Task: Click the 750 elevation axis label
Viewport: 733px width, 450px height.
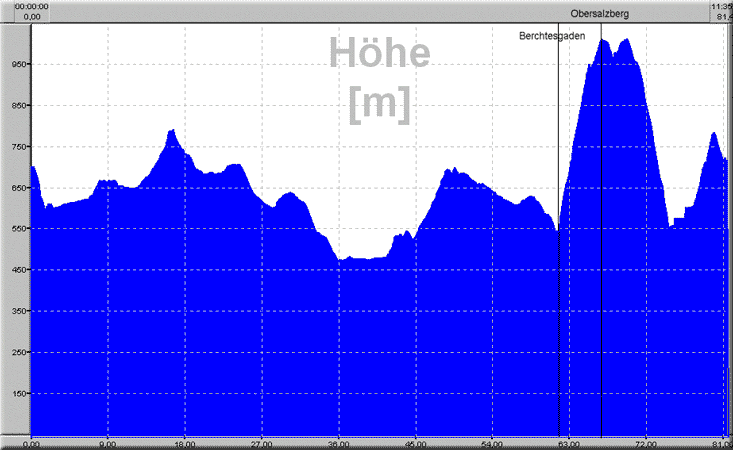Action: tap(18, 146)
